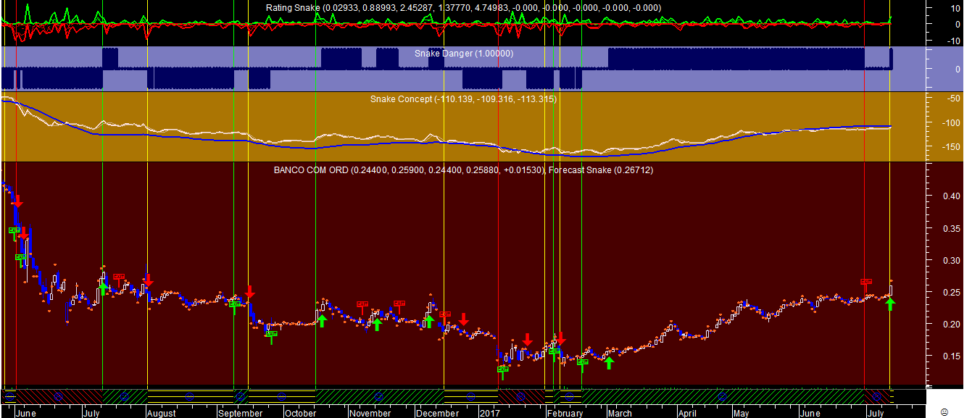Image resolution: width=980 pixels, height=418 pixels.
Task: Select the March label on the time axis
Action: tap(619, 414)
